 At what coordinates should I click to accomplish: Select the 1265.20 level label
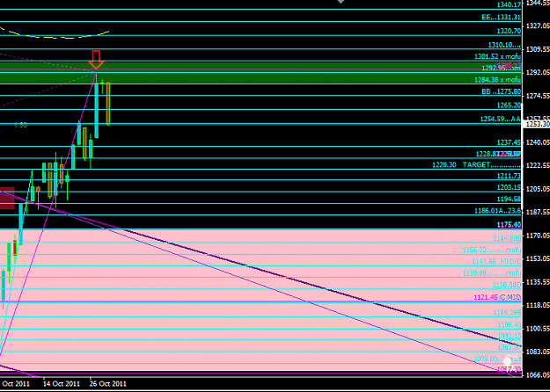pyautogui.click(x=509, y=105)
